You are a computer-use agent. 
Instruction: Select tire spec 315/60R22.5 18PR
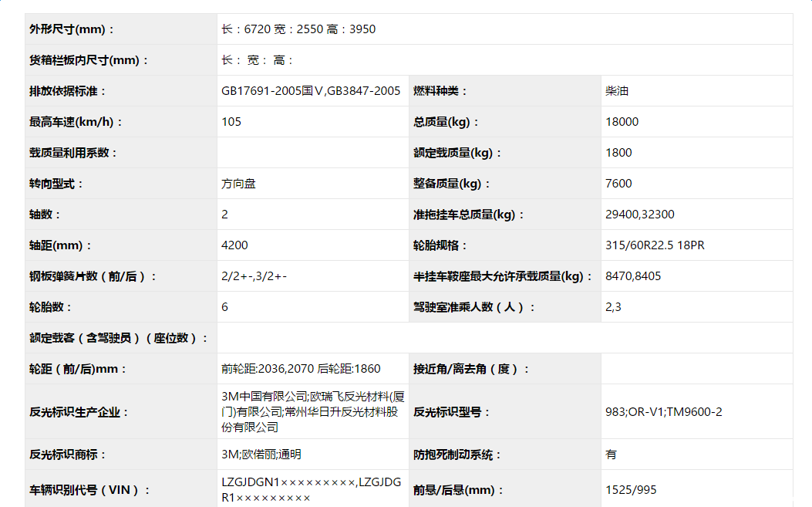click(655, 245)
